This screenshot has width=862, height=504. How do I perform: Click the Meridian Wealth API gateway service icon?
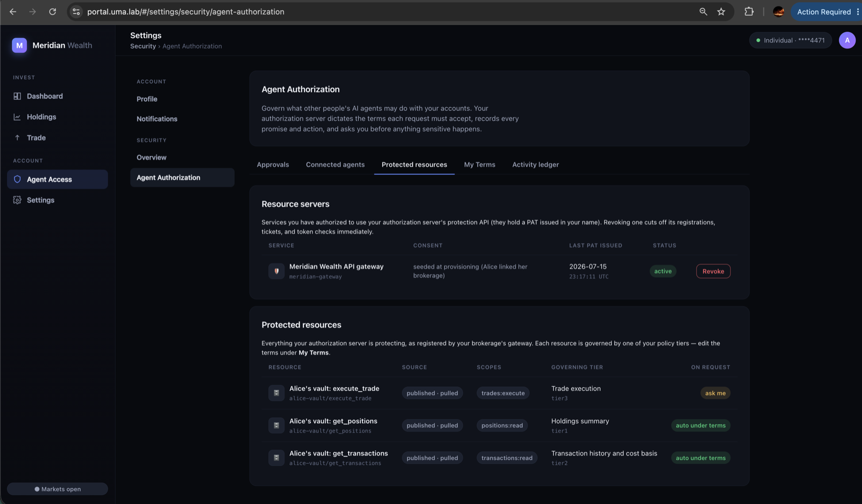point(276,271)
